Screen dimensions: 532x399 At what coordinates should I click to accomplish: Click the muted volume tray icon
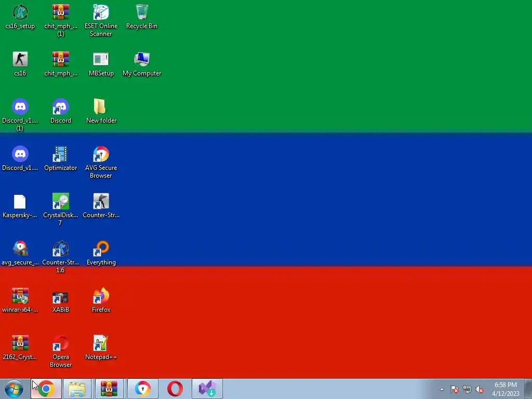click(480, 389)
